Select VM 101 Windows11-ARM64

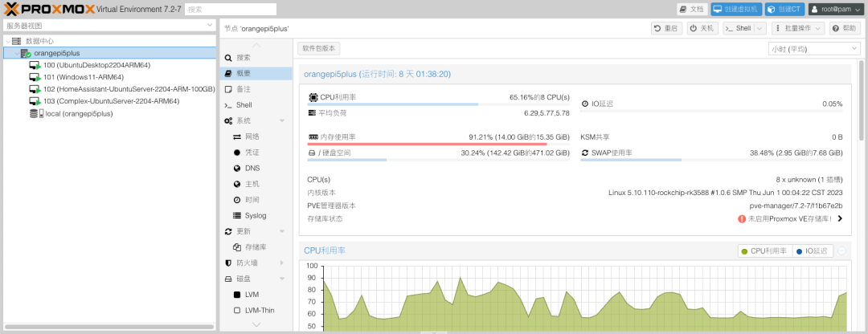click(84, 77)
